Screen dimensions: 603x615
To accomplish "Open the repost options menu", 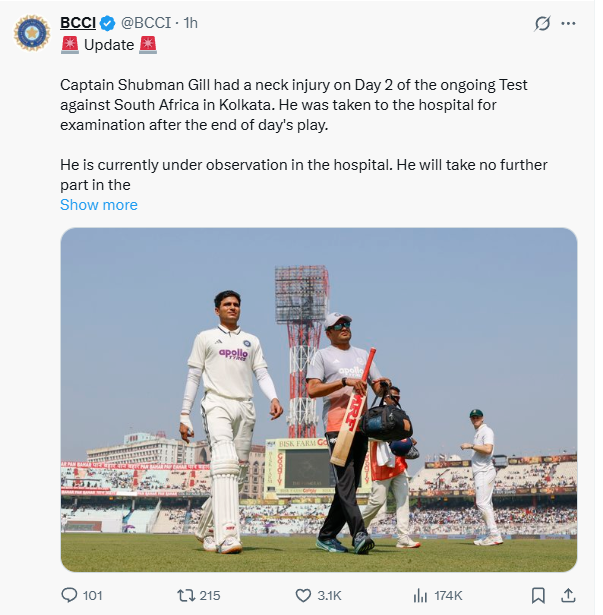I will point(185,595).
